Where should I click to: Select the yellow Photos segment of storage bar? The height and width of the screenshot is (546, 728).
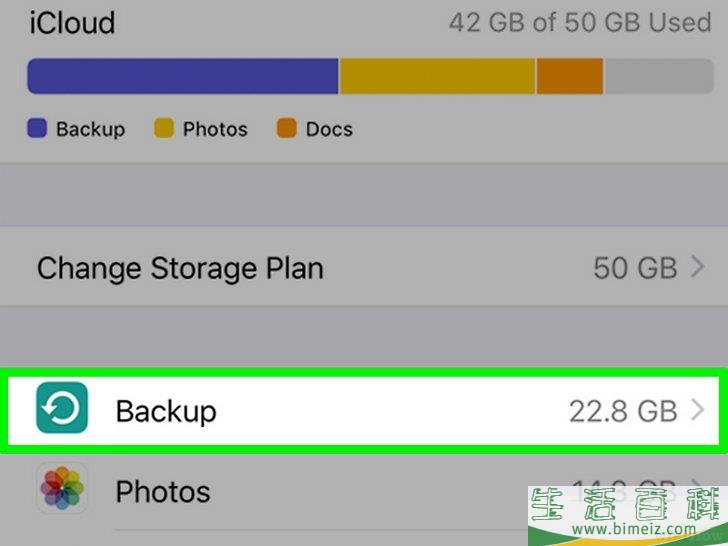click(x=437, y=76)
